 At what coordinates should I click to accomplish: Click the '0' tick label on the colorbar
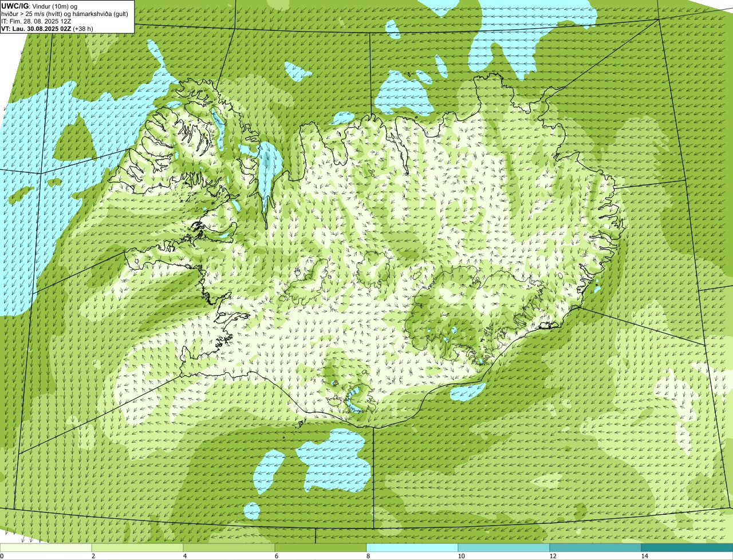click(2, 556)
